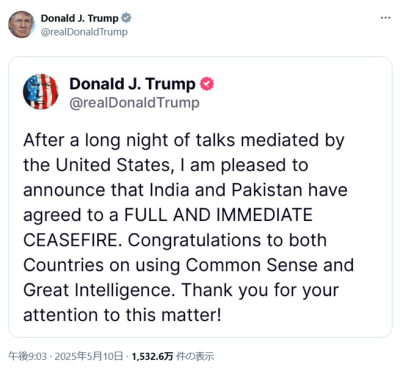Image resolution: width=400 pixels, height=368 pixels.
Task: Click the 'After a long night of talks' line
Action: point(129,140)
